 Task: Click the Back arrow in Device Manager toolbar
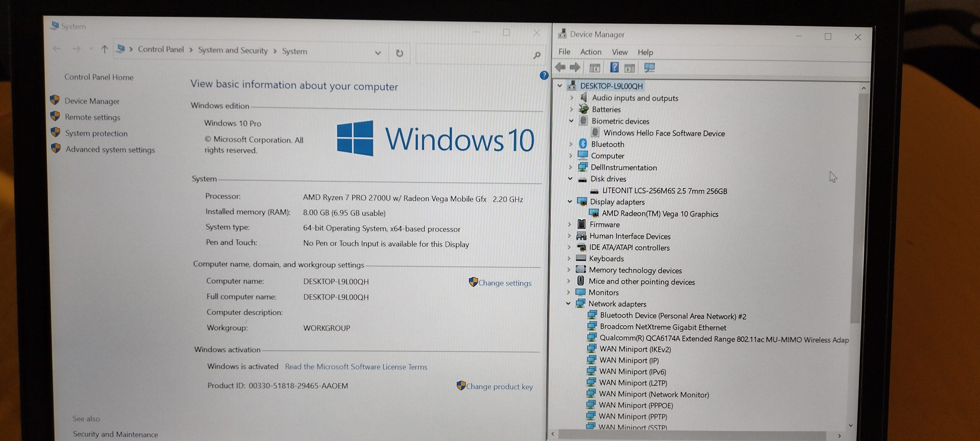click(560, 67)
